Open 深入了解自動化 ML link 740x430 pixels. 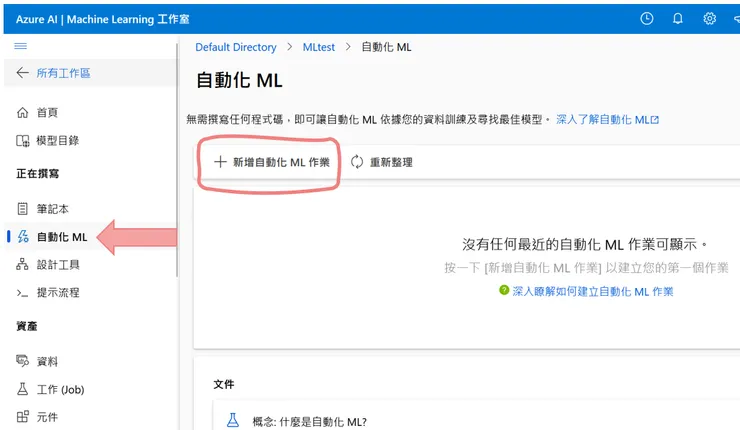[607, 119]
